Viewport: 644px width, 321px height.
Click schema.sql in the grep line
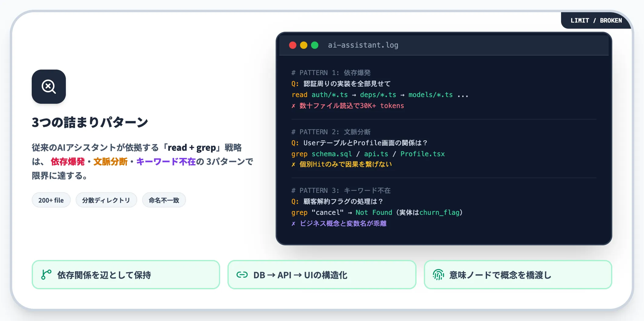[331, 154]
